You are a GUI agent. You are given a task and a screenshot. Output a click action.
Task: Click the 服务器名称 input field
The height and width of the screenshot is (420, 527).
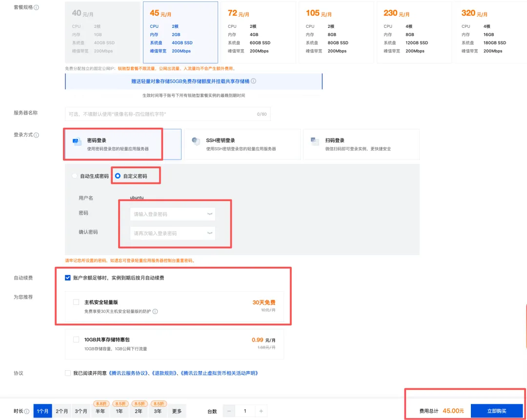click(168, 114)
